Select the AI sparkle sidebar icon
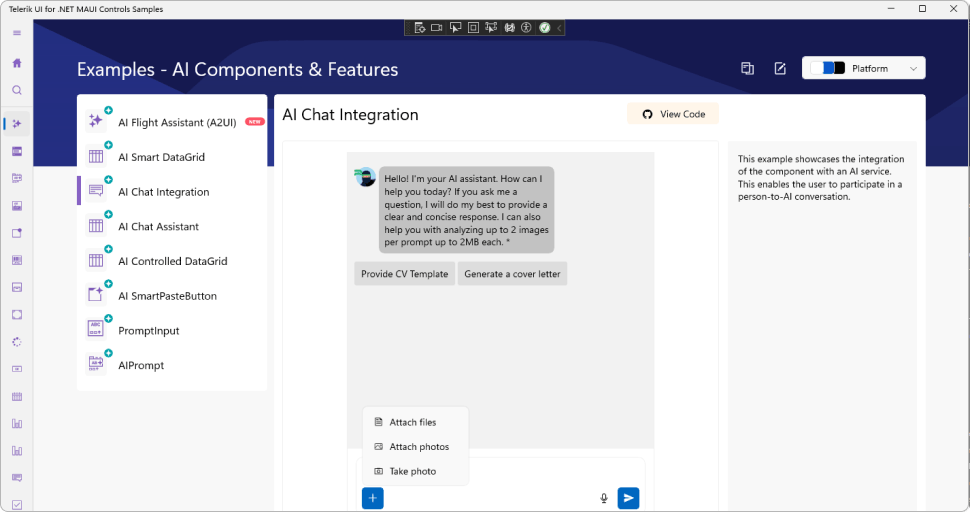This screenshot has height=512, width=970. 17,124
